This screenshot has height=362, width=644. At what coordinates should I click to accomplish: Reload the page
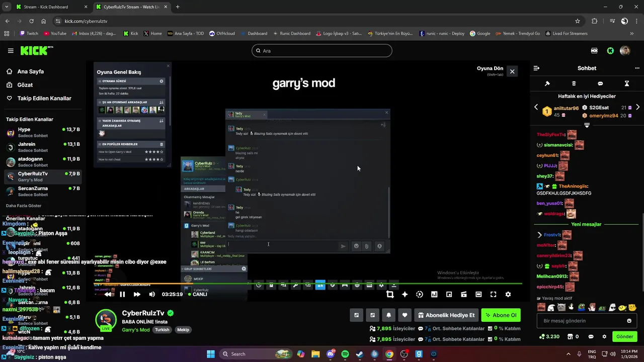click(31, 21)
